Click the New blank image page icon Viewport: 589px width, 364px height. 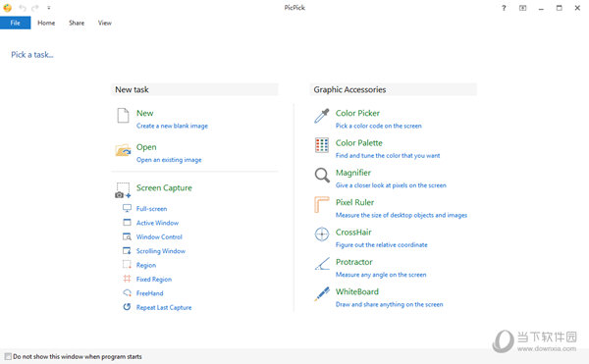123,116
